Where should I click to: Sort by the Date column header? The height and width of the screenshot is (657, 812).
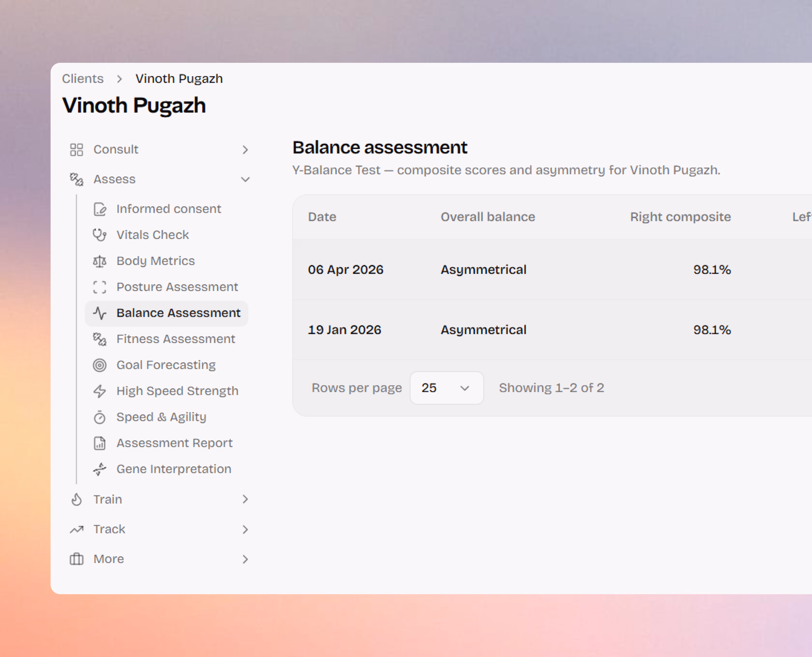pos(322,217)
